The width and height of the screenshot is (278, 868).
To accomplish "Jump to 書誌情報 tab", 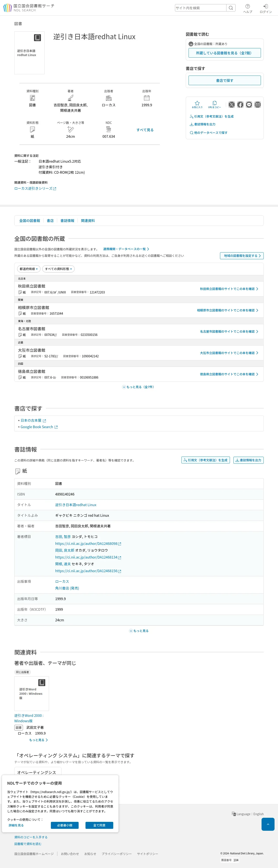I will pos(67,221).
